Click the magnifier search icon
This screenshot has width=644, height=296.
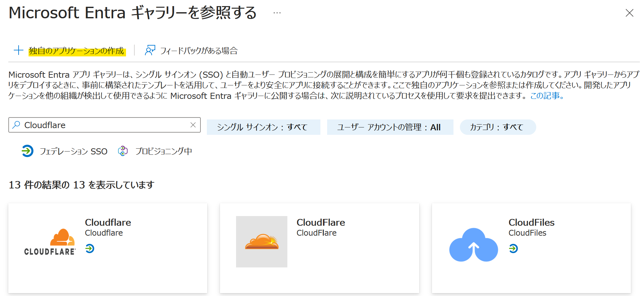coord(16,125)
